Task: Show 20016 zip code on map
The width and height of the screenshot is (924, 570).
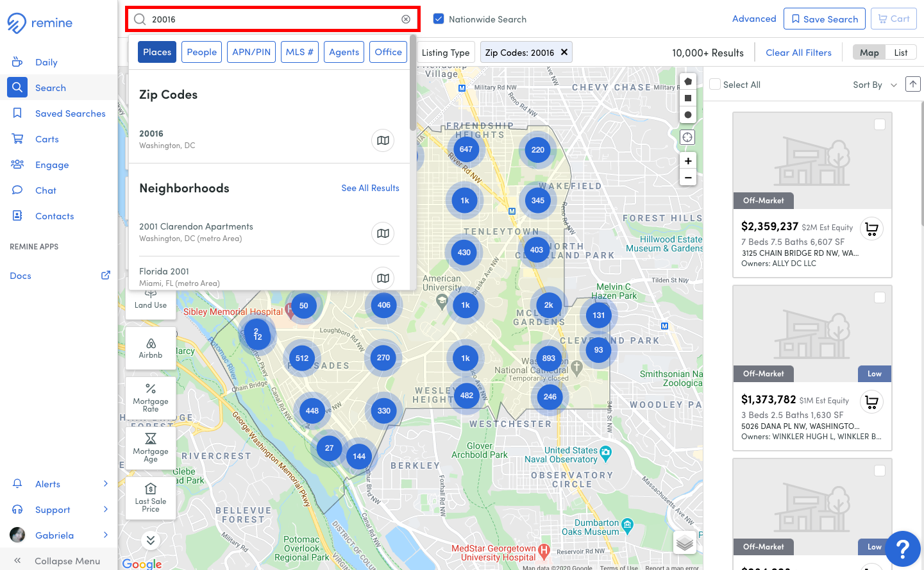Action: [383, 140]
